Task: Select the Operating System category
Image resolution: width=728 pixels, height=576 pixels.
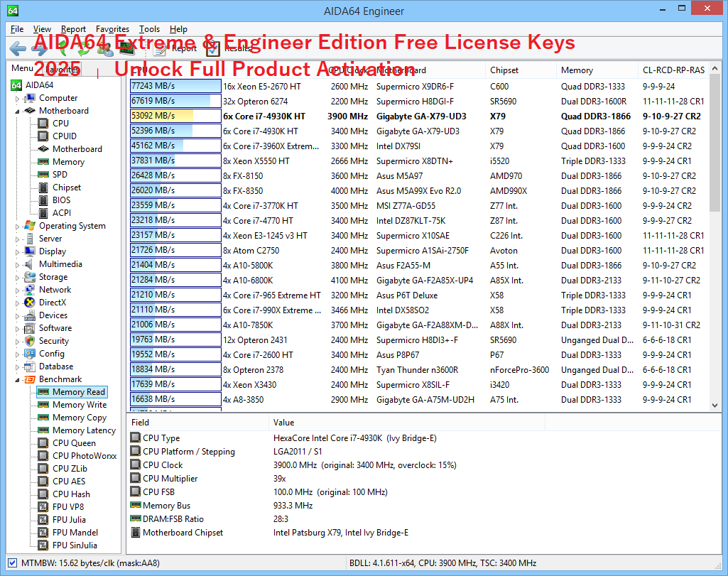Action: pyautogui.click(x=72, y=226)
